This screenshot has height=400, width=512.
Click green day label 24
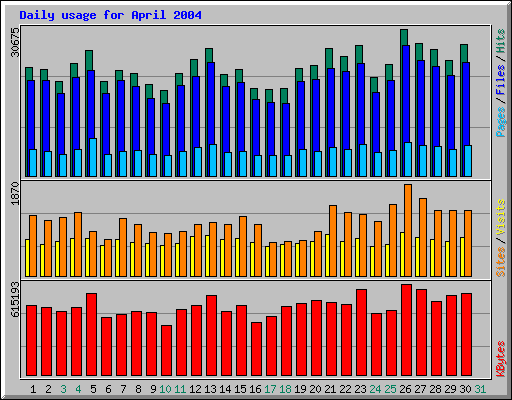[375, 389]
